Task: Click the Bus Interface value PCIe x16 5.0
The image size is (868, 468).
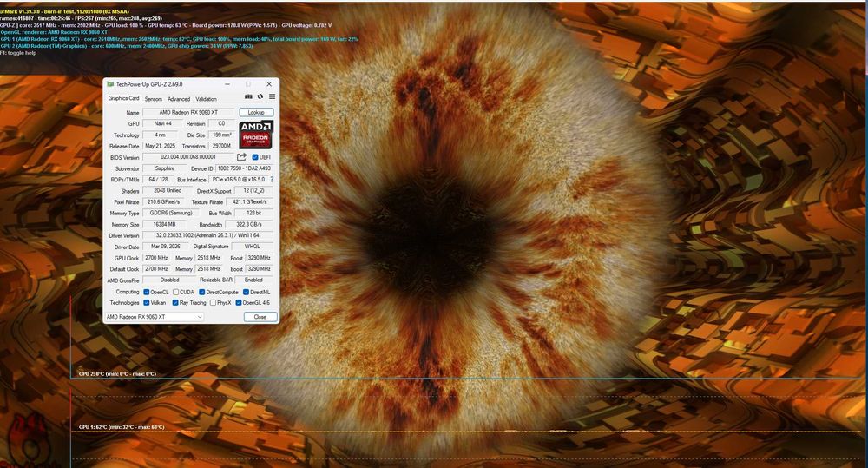Action: (239, 180)
